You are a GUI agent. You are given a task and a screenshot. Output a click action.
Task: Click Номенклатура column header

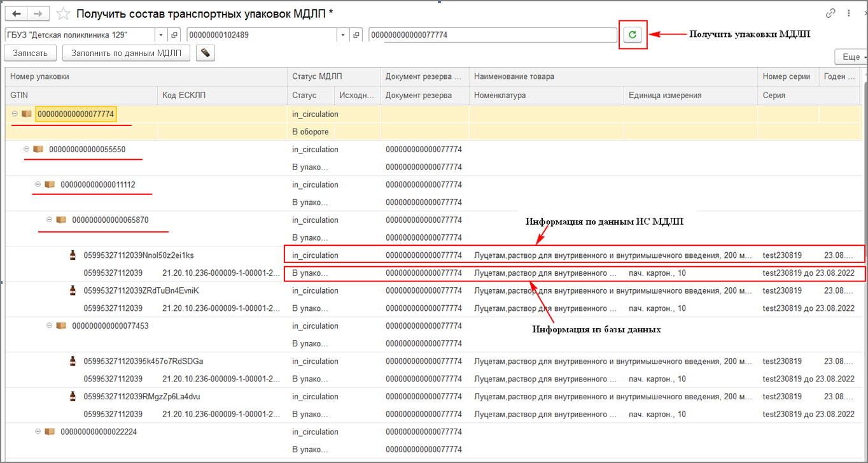(x=547, y=96)
